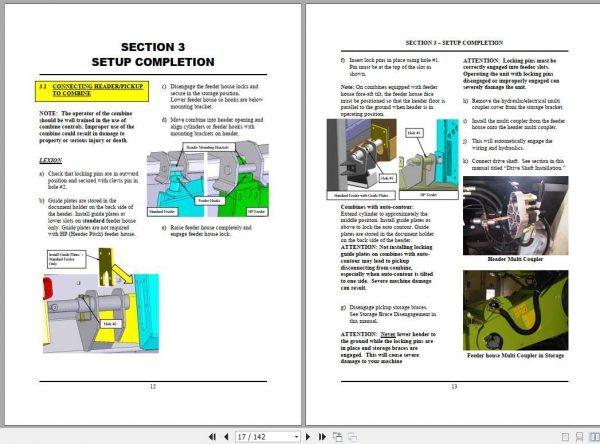This screenshot has width=600, height=444.
Task: Click the LEXION subheading on the left page
Action: pyautogui.click(x=51, y=160)
